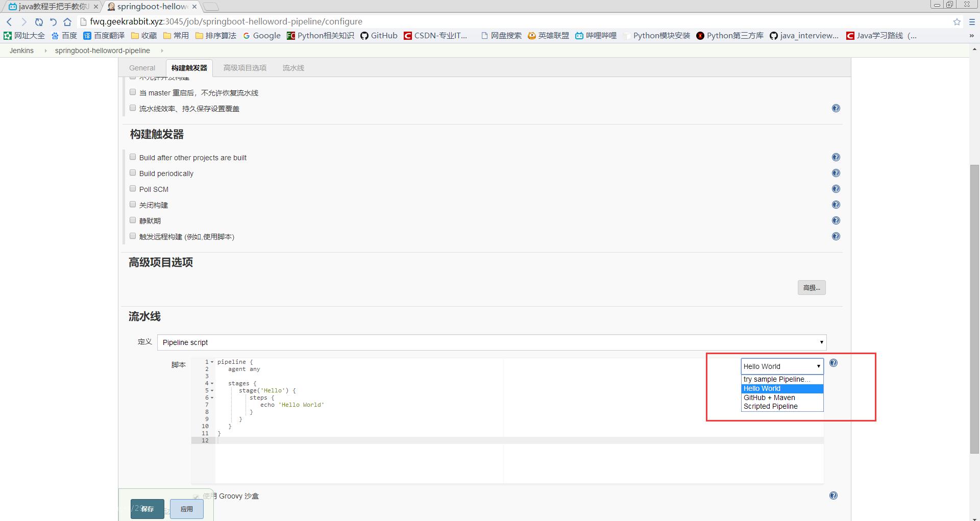Show more bookmarks overflow chevron
This screenshot has height=521, width=980.
971,35
